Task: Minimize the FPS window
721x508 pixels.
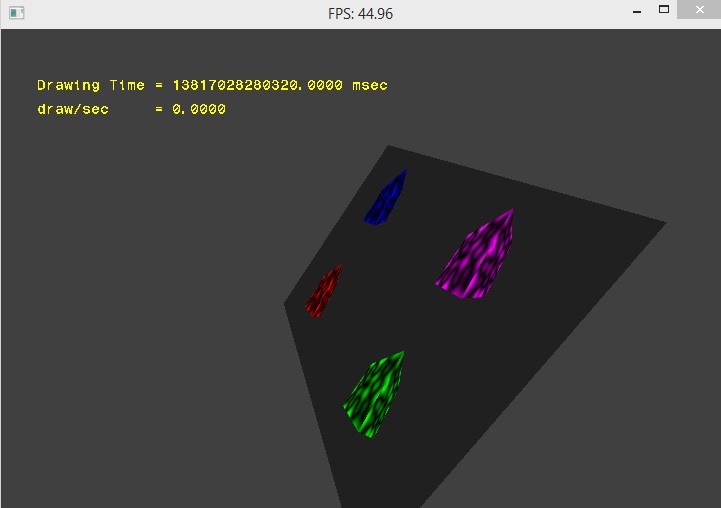Action: click(637, 11)
